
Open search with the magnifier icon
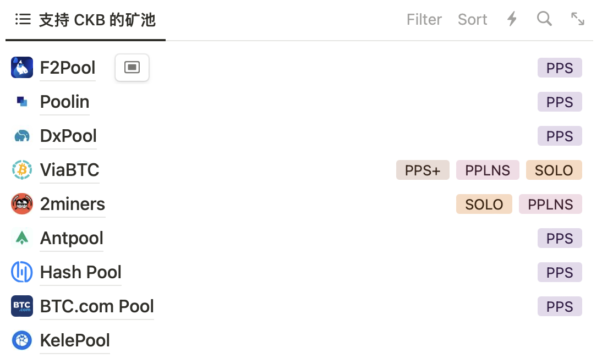point(544,19)
